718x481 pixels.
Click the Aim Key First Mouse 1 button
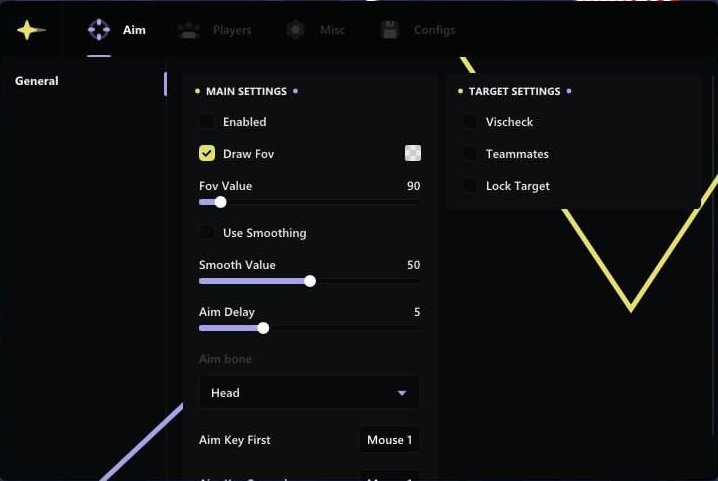389,440
